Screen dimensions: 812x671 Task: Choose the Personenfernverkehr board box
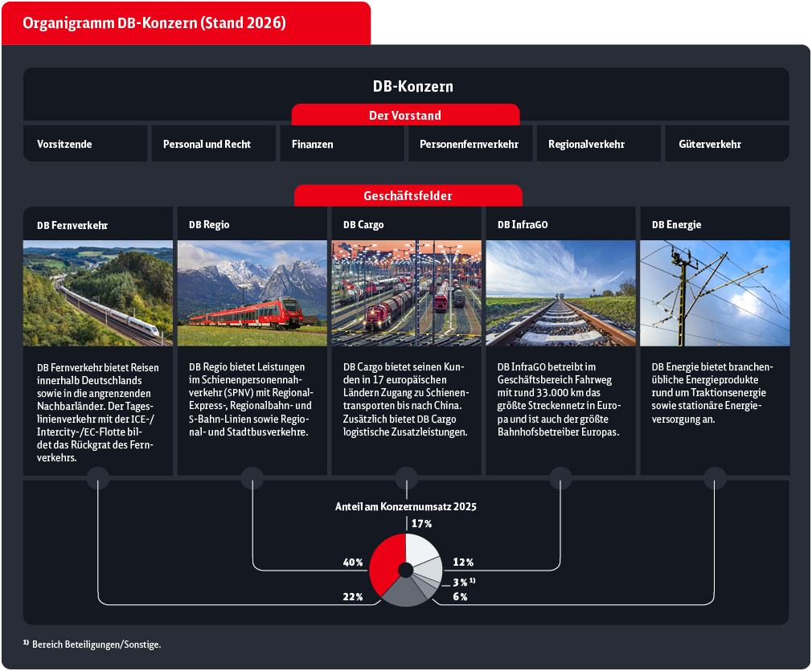tap(470, 145)
